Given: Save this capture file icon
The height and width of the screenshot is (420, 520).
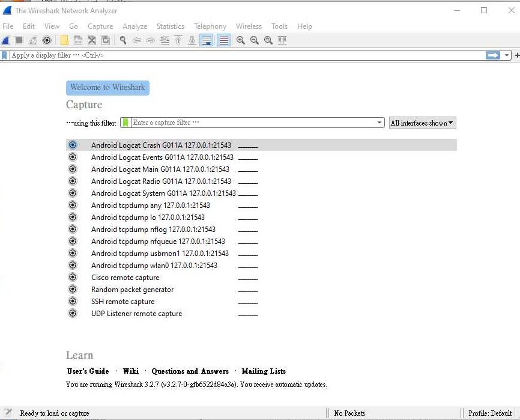Looking at the screenshot, I should [x=78, y=40].
